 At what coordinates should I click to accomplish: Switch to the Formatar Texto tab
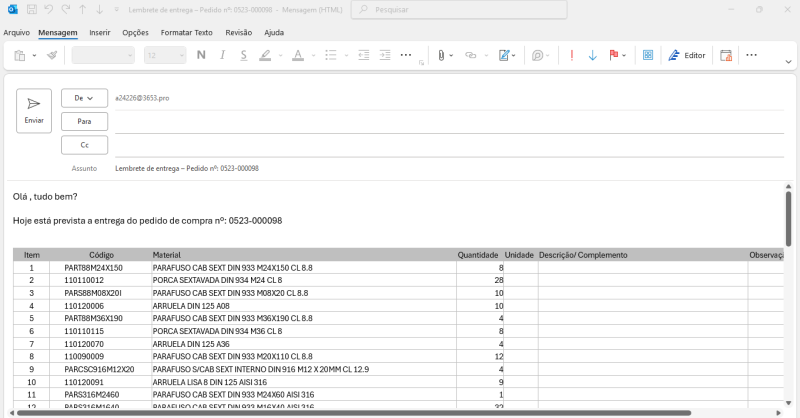186,32
